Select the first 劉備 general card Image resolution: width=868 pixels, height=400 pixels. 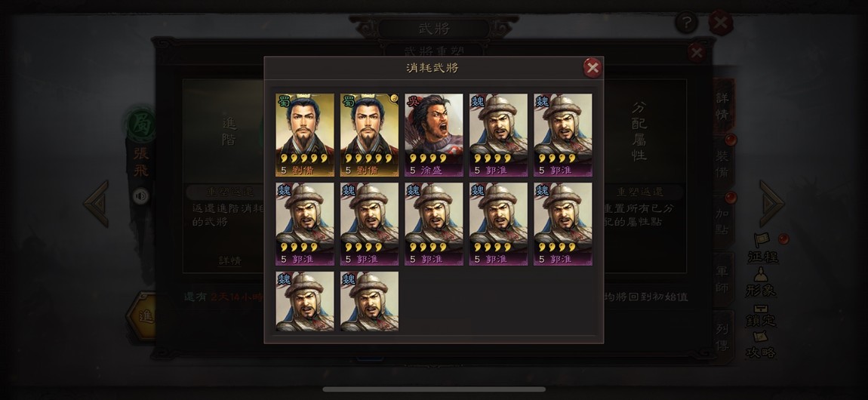(305, 135)
